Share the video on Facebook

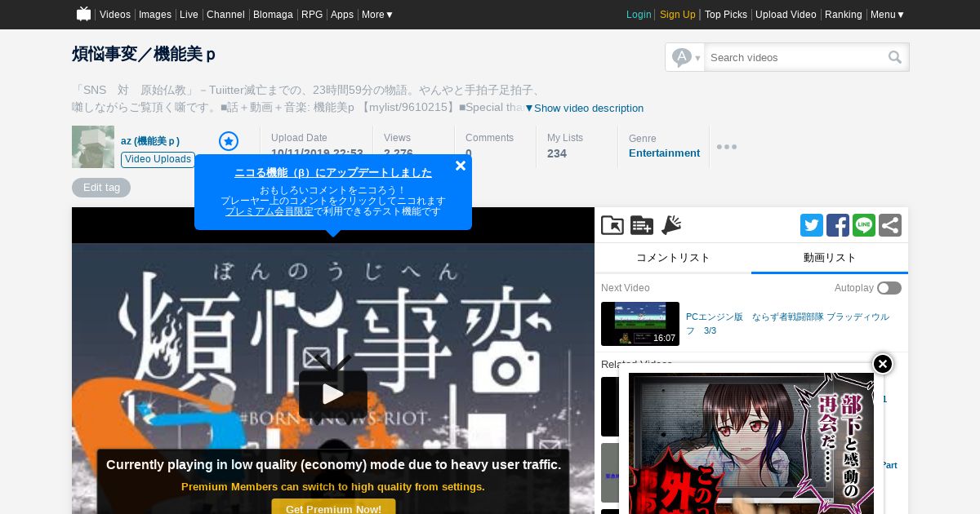(x=838, y=225)
